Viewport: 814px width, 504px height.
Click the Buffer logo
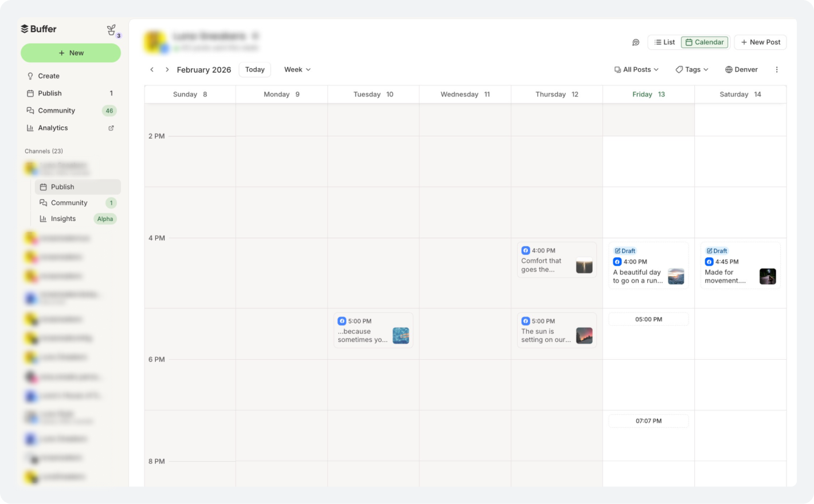point(38,29)
